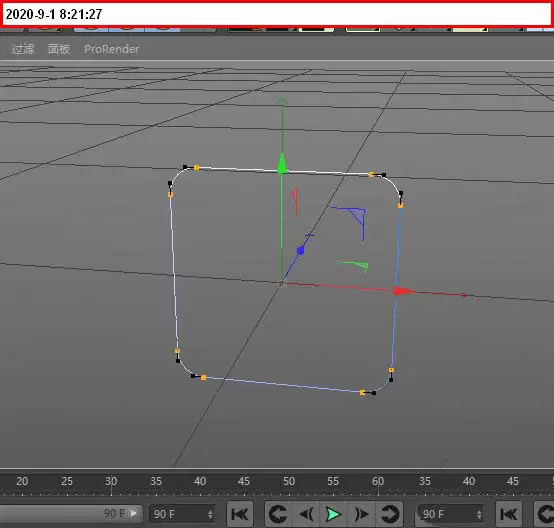Open the 过滤 viewport menu
The width and height of the screenshot is (554, 528).
click(x=23, y=49)
